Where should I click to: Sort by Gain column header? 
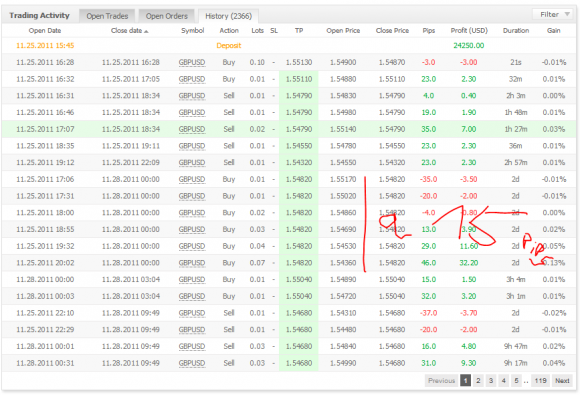[553, 31]
